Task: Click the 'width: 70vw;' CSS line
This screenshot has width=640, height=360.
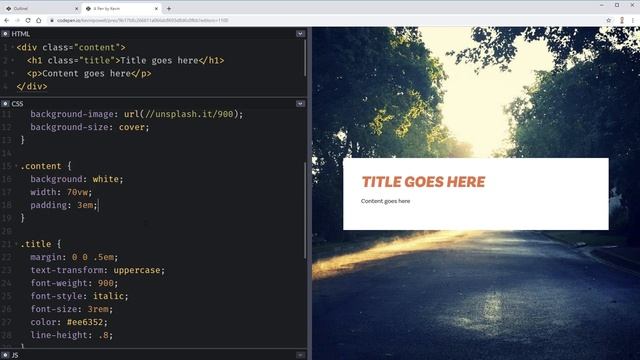Action: (61, 192)
